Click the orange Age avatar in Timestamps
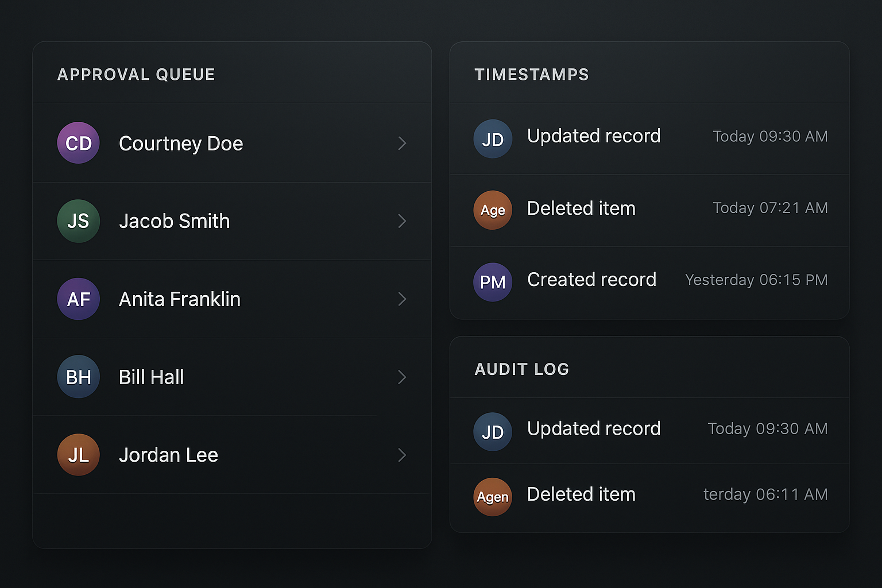The width and height of the screenshot is (882, 588). click(x=493, y=210)
